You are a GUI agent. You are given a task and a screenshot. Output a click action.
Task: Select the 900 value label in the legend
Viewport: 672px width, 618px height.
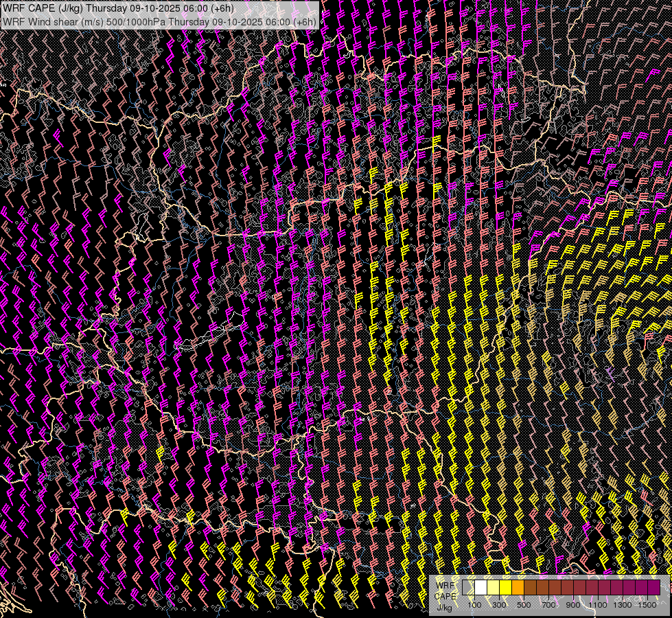tap(573, 605)
